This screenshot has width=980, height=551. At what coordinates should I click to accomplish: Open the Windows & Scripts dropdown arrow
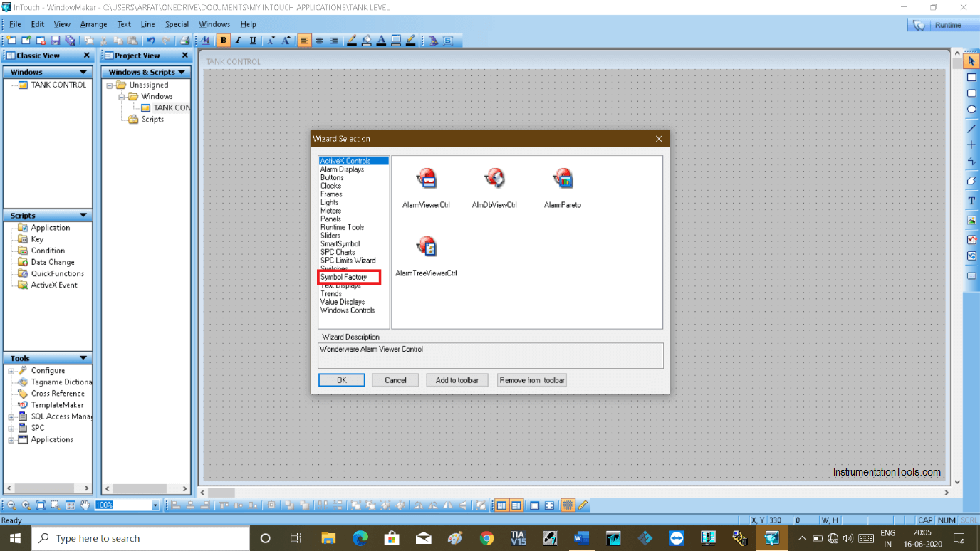pos(182,73)
